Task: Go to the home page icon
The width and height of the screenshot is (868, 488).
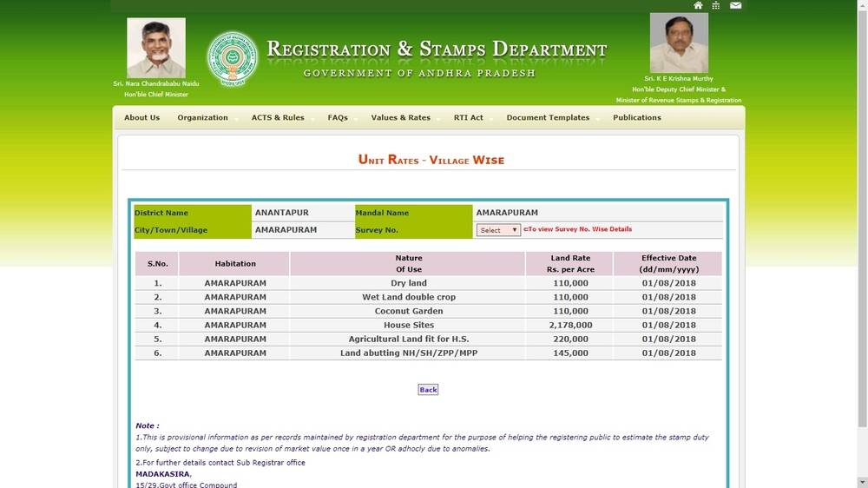Action: (x=698, y=5)
